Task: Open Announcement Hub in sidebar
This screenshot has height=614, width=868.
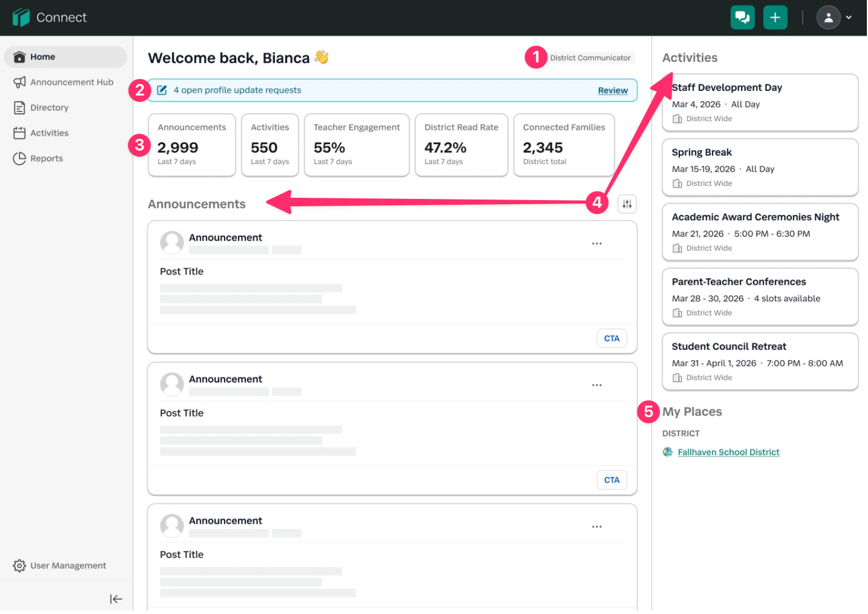Action: [x=66, y=82]
